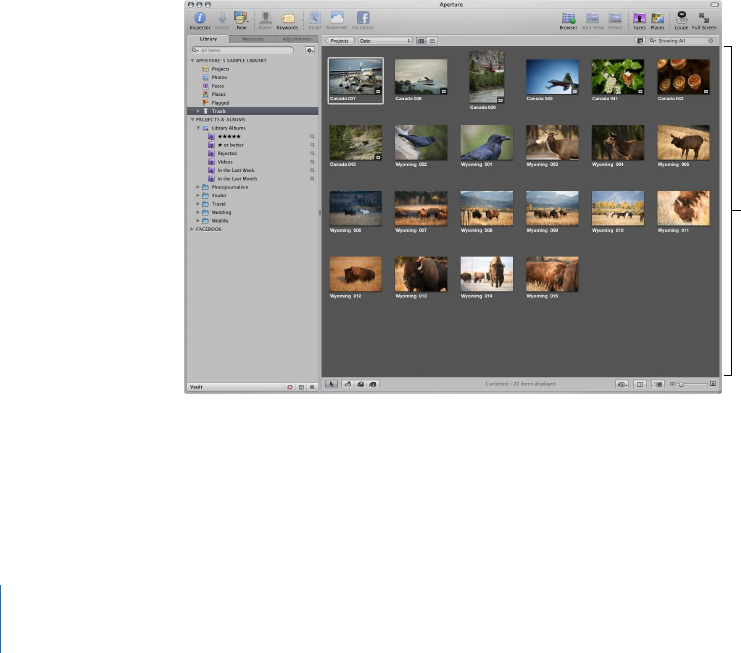Click the vault panel button icon
This screenshot has height=653, width=741.
(301, 387)
